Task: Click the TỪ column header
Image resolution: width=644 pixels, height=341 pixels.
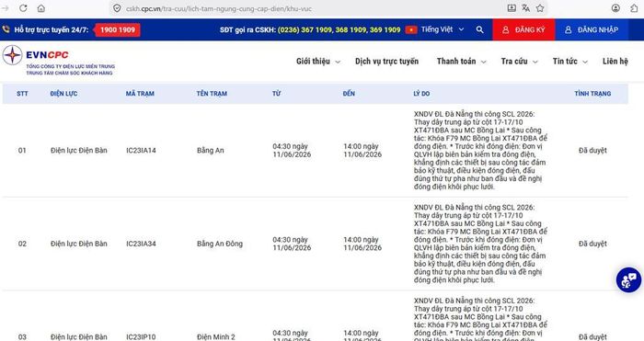Action: click(276, 94)
